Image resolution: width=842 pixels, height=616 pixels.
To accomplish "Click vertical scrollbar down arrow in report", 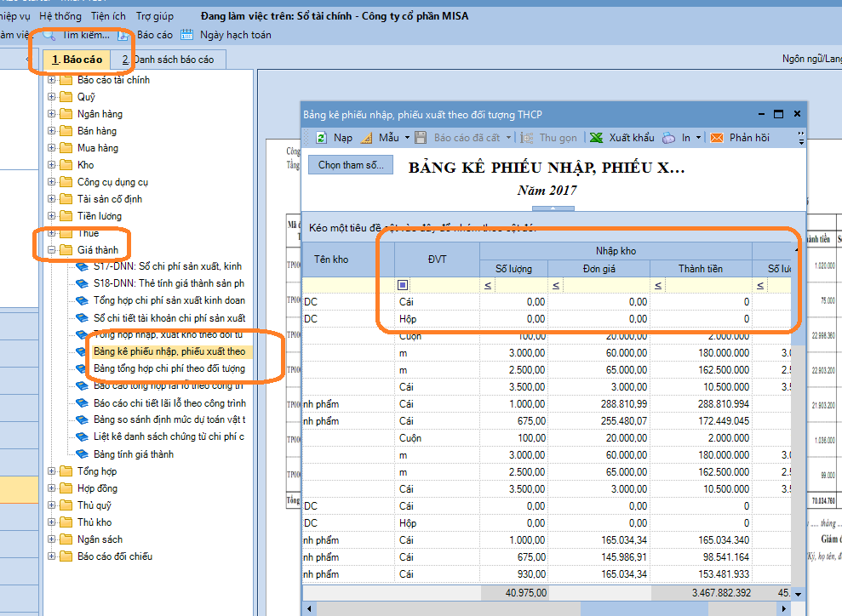I will coord(798,594).
